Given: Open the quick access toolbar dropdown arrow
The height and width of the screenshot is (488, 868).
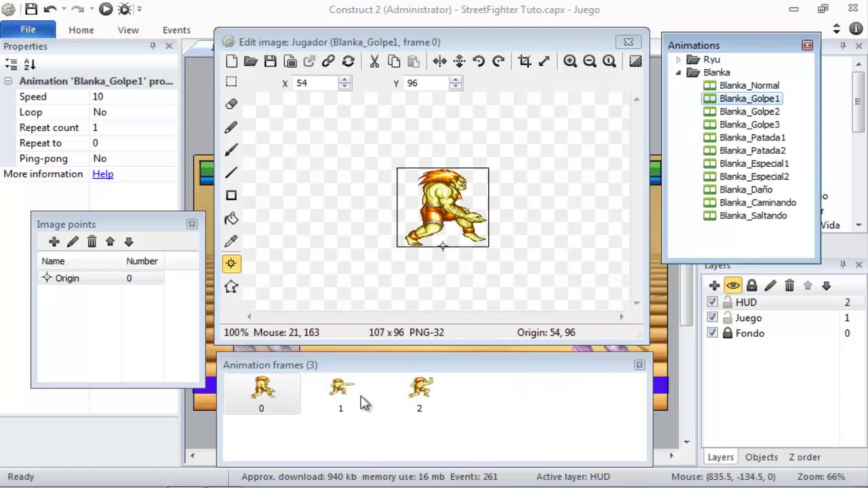Looking at the screenshot, I should (x=139, y=9).
